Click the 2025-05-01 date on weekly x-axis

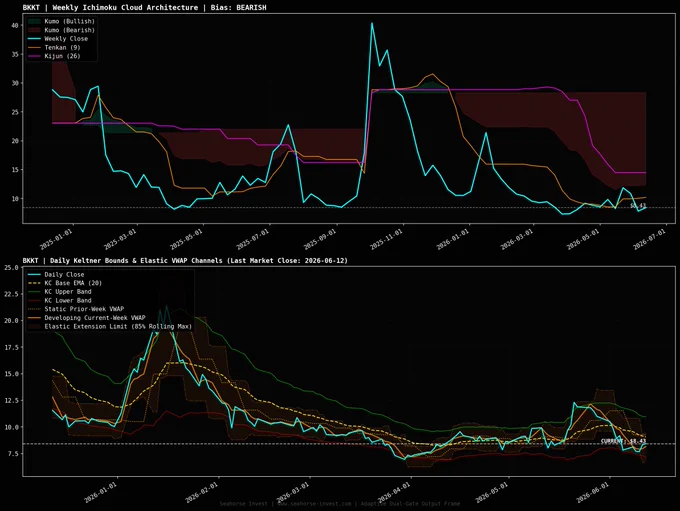click(x=186, y=239)
